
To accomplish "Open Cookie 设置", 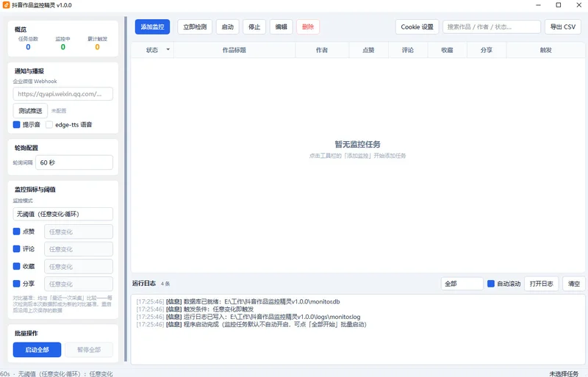I will [417, 27].
